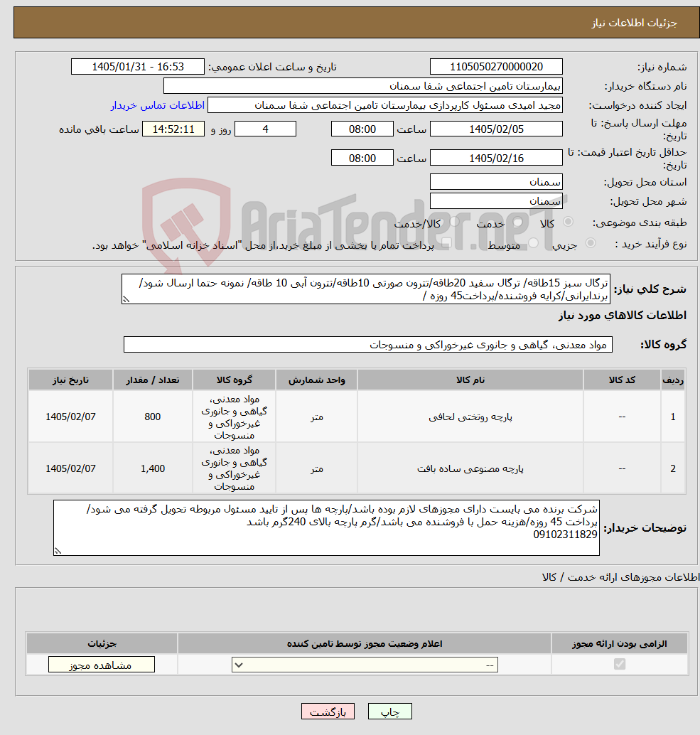700x735 pixels.
Task: Select the کالا radio button
Action: pyautogui.click(x=568, y=221)
